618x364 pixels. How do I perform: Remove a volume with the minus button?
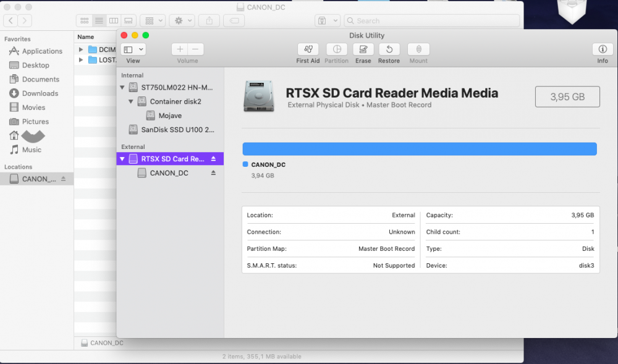(195, 49)
